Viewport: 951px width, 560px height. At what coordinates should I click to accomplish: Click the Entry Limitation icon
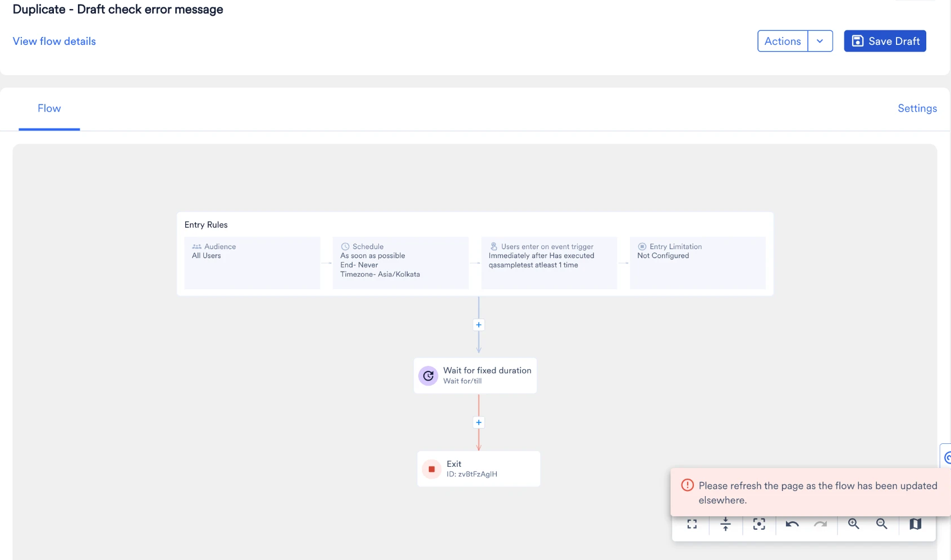(642, 246)
